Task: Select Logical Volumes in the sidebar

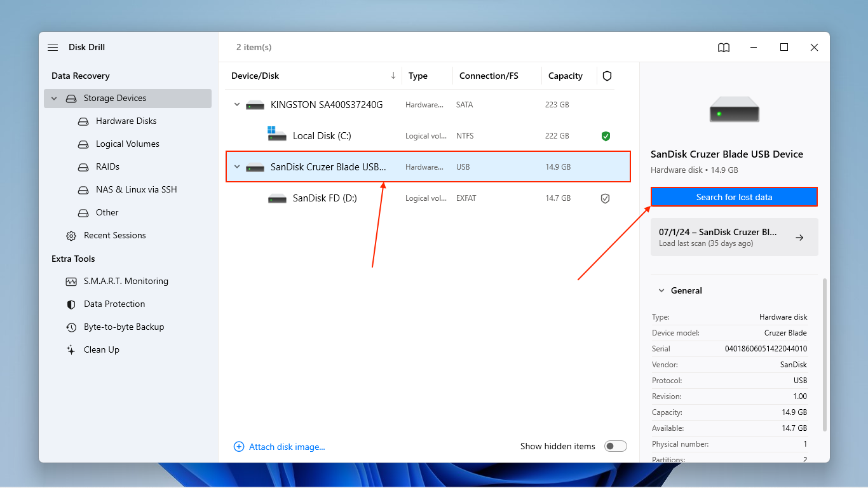Action: (128, 144)
